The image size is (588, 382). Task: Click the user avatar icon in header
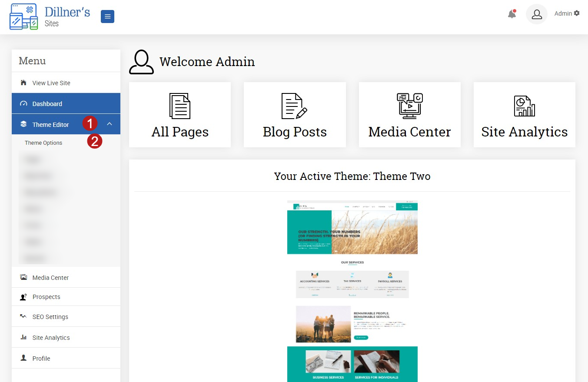(537, 14)
